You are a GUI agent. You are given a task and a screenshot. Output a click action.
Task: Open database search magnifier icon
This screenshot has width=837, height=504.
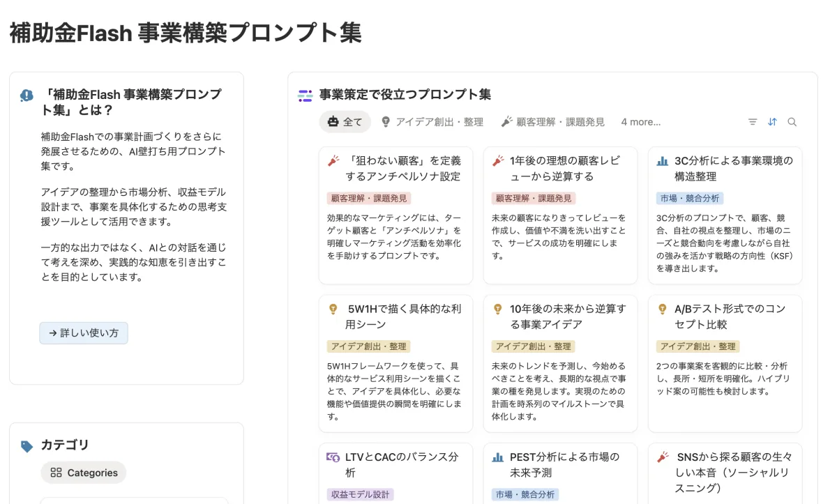(x=792, y=122)
